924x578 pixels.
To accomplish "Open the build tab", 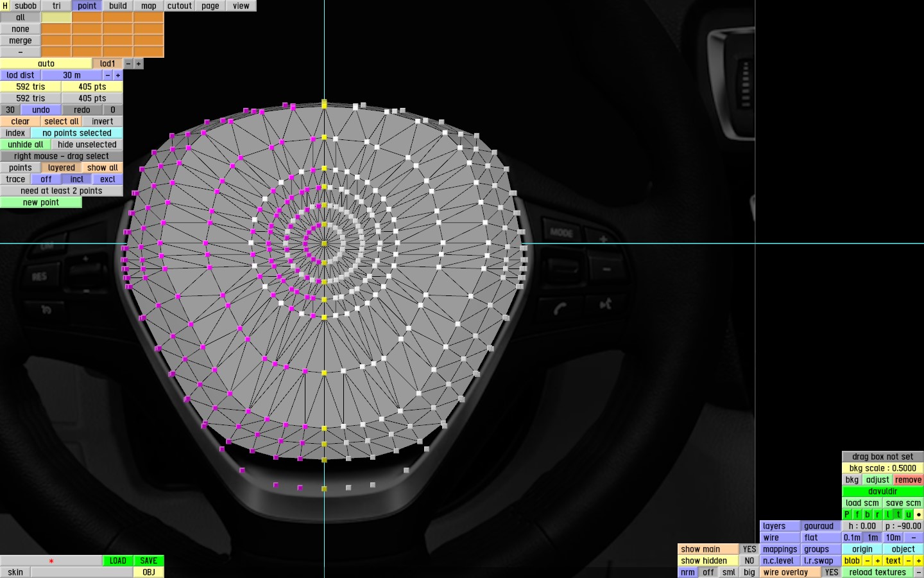I will point(118,6).
